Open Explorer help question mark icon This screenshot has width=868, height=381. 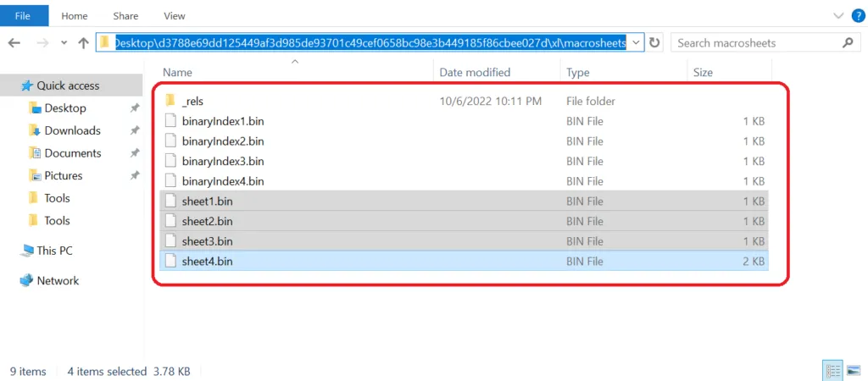click(857, 16)
